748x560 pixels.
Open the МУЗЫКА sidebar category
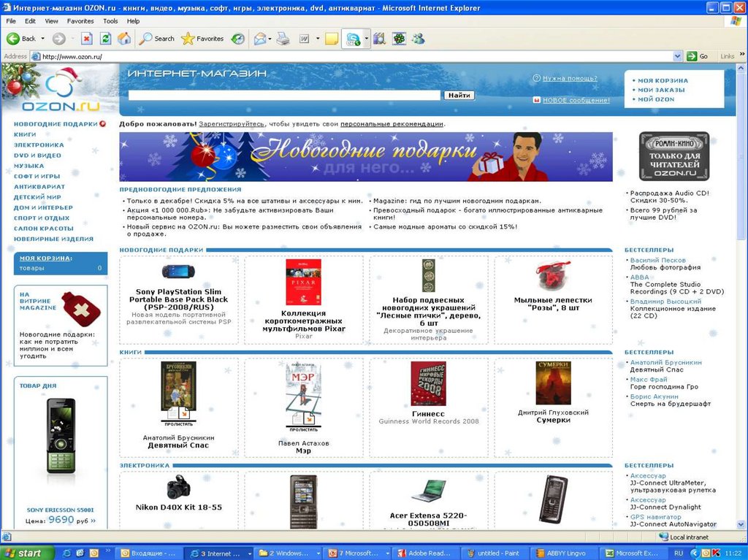tap(28, 166)
